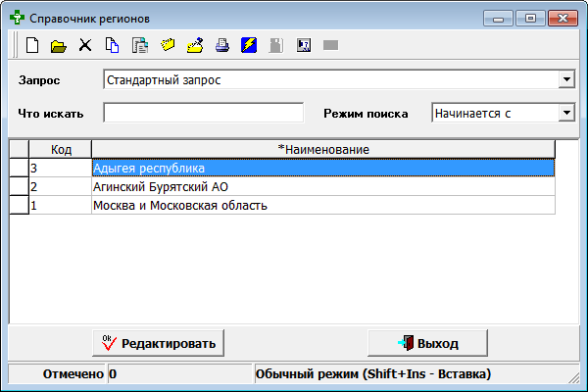Click the Обычный режим status bar text
This screenshot has width=588, height=392.
coord(373,373)
